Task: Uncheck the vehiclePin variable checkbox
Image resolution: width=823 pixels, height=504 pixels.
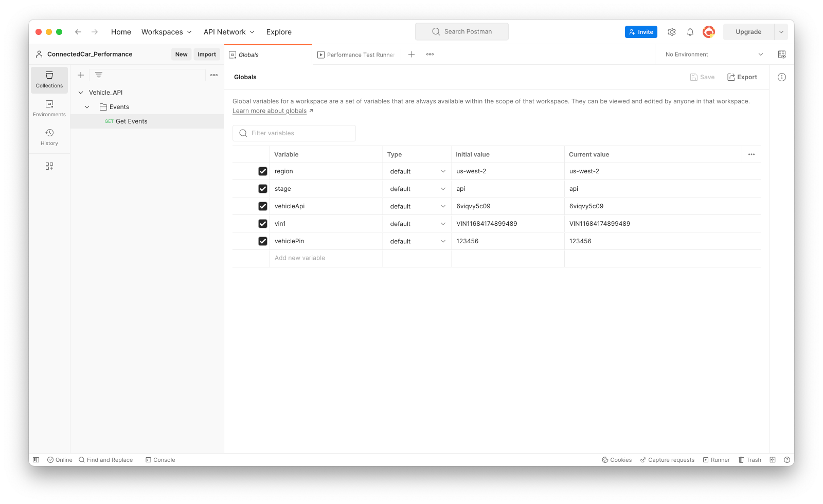Action: pyautogui.click(x=263, y=241)
